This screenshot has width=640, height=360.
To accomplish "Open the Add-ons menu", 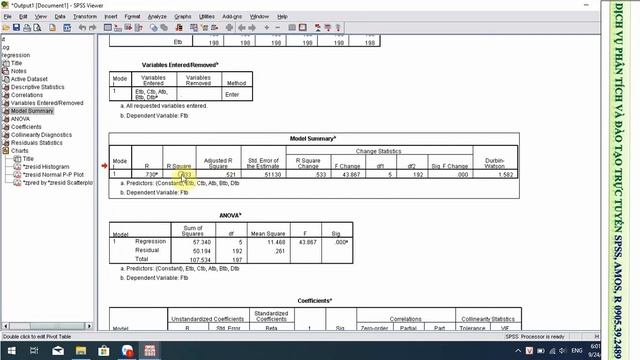I will [x=232, y=17].
